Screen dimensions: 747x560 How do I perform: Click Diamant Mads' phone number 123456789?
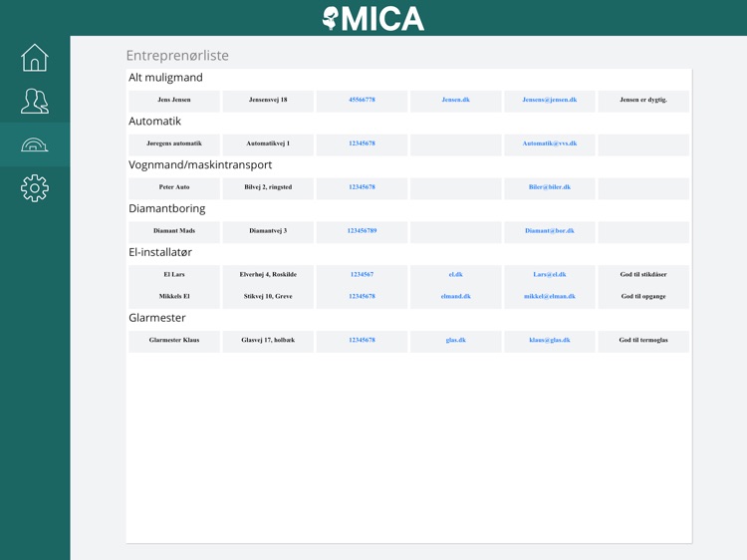pos(362,230)
